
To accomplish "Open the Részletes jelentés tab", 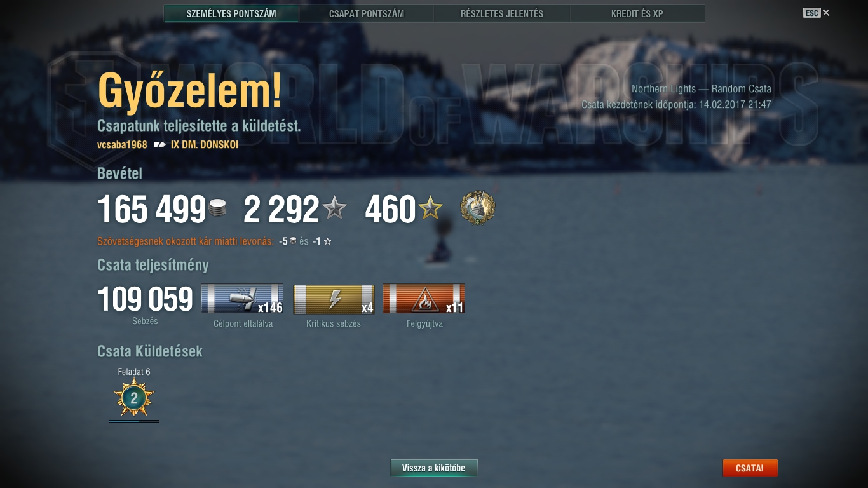I will [x=502, y=13].
